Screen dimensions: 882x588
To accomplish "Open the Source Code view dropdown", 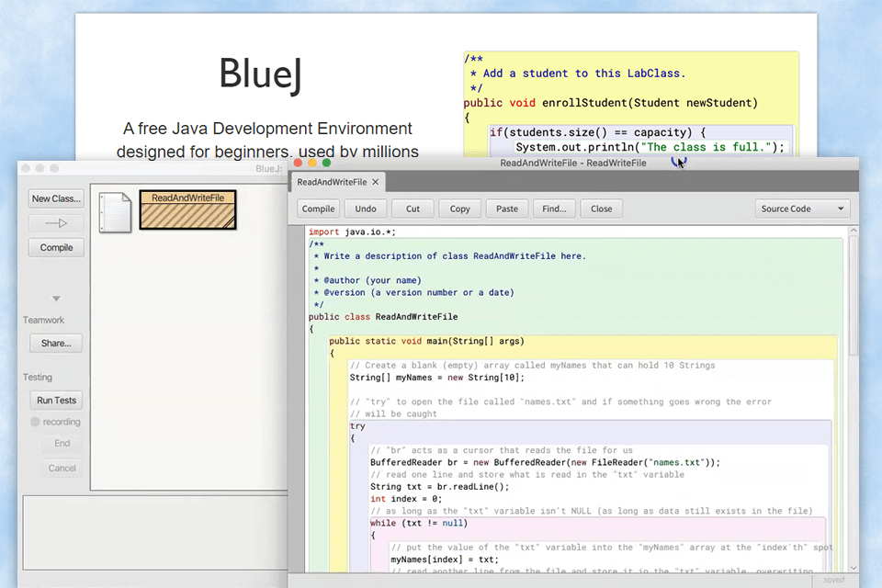I will click(x=803, y=209).
